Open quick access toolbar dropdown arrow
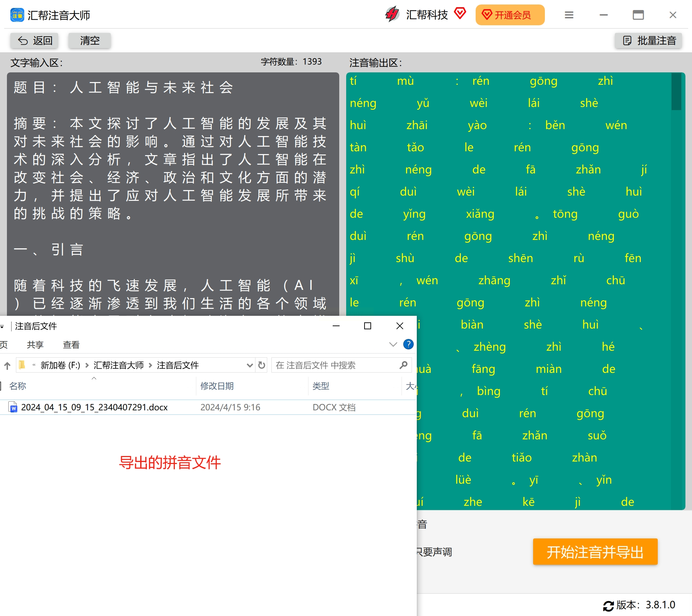 (x=2, y=326)
